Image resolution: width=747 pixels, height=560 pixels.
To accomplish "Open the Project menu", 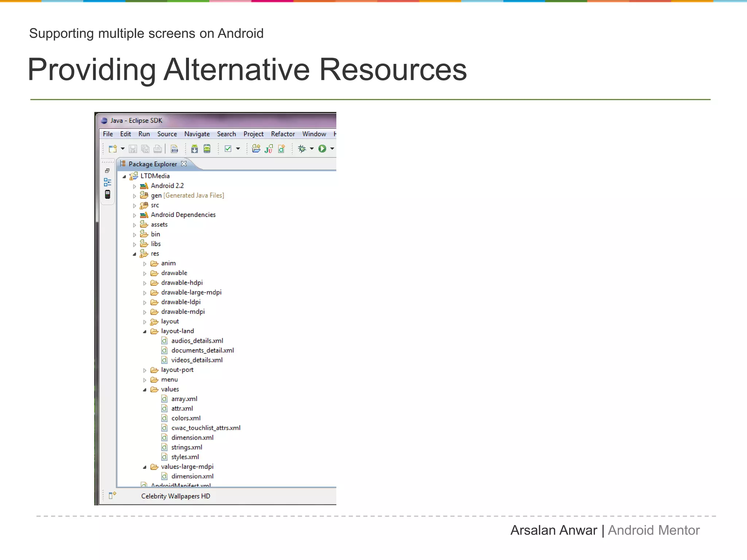I will (253, 134).
